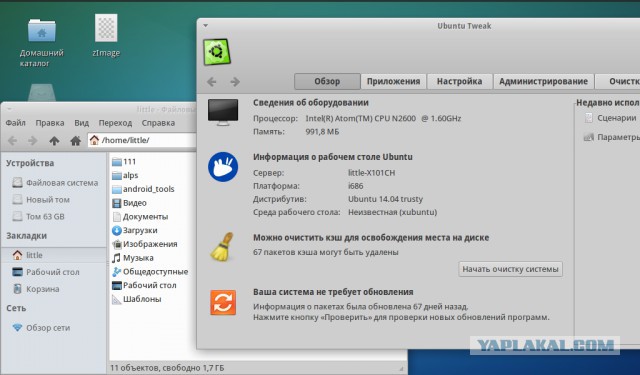Open the Правка menu
This screenshot has height=375, width=640.
49,123
